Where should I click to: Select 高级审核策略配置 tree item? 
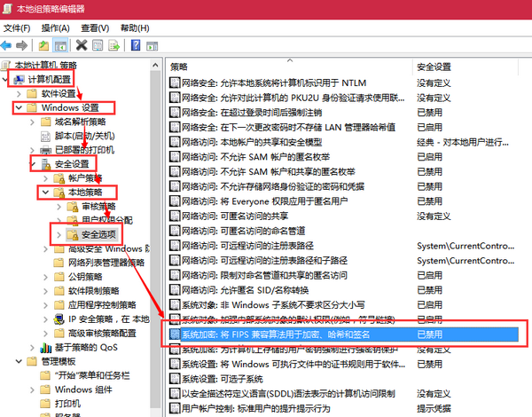click(102, 333)
